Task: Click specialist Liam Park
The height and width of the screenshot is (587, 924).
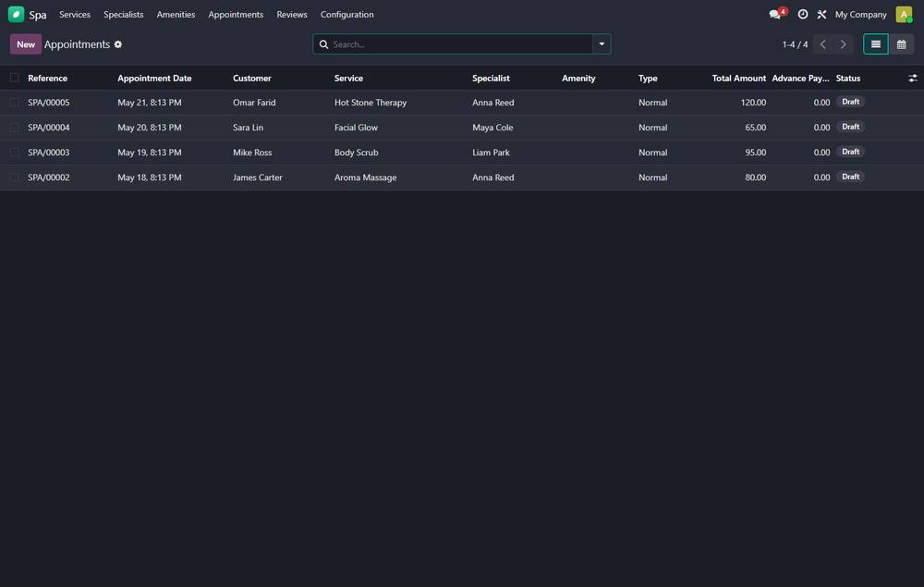Action: [491, 152]
